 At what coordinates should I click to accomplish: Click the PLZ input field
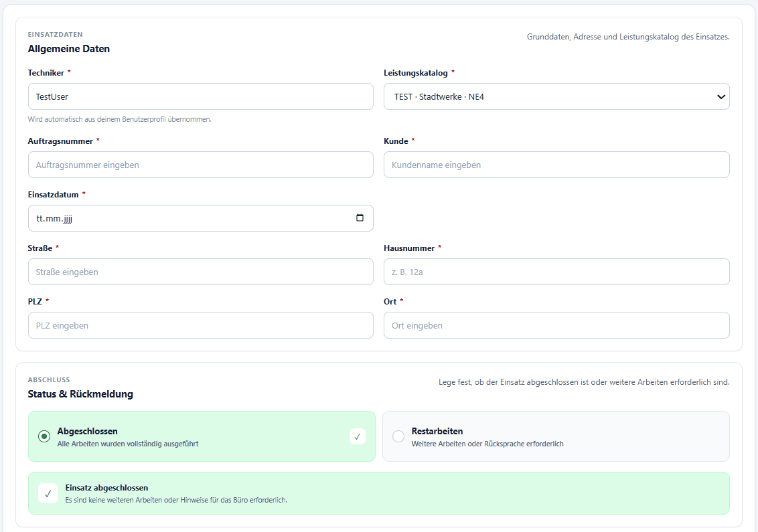point(201,325)
